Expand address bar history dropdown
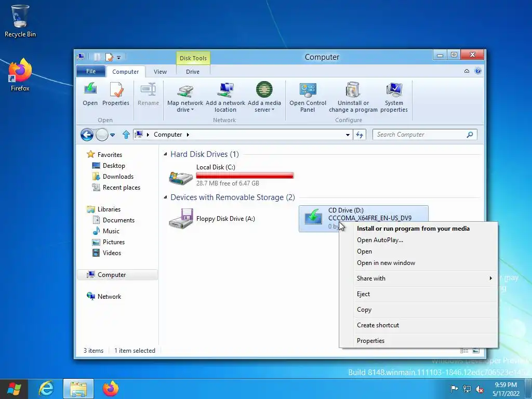Viewport: 532px width, 399px height. pos(348,135)
